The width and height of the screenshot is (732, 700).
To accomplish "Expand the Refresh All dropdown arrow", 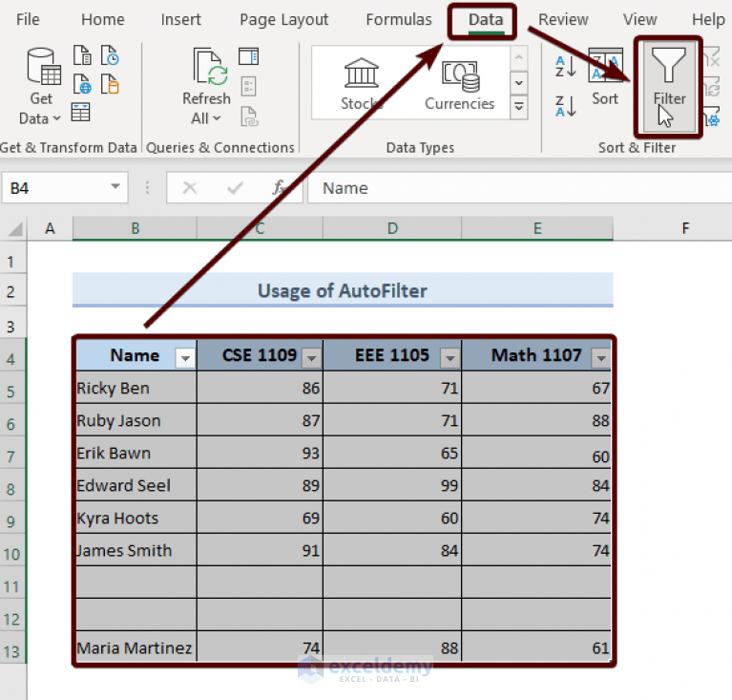I will click(x=217, y=118).
